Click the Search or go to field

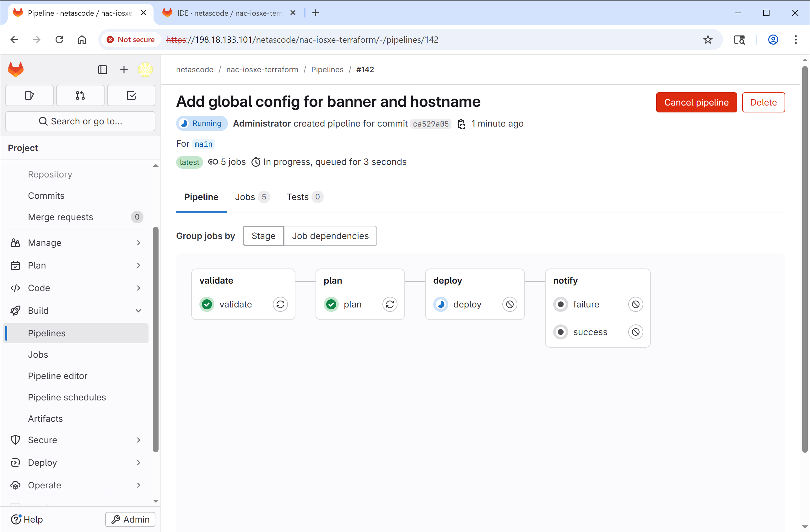(x=80, y=121)
